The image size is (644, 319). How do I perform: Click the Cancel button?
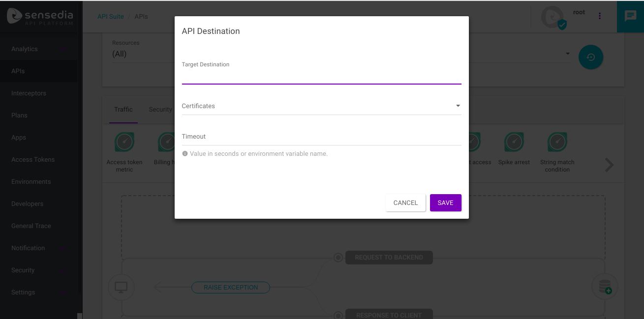405,203
